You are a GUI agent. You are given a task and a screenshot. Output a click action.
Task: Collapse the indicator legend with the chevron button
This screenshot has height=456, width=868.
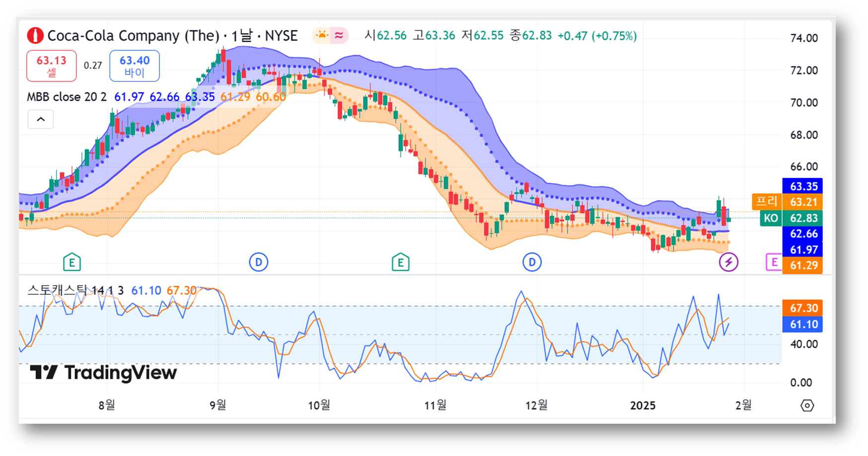41,119
